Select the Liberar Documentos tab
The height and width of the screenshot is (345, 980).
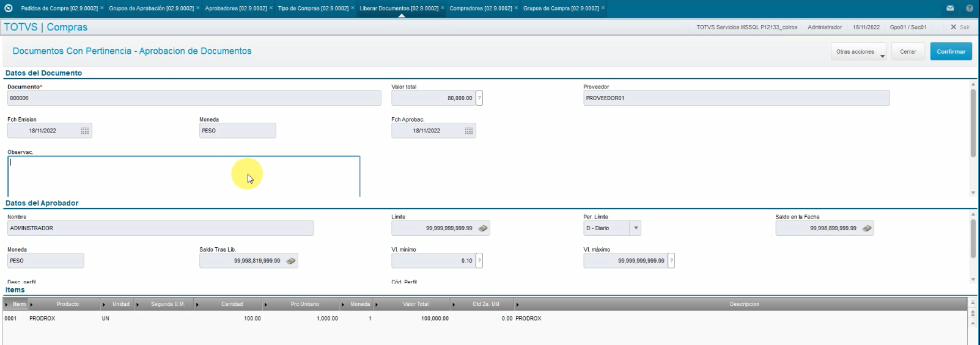pos(399,8)
